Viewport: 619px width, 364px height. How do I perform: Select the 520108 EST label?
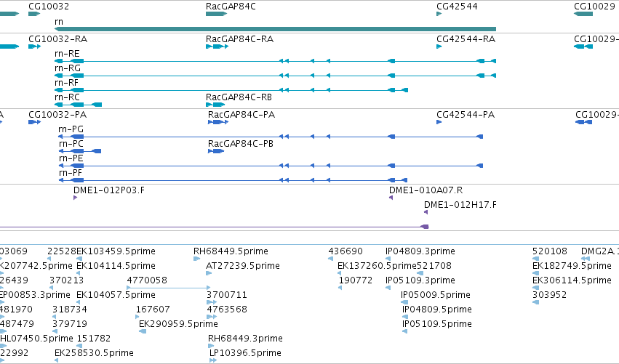[549, 251]
